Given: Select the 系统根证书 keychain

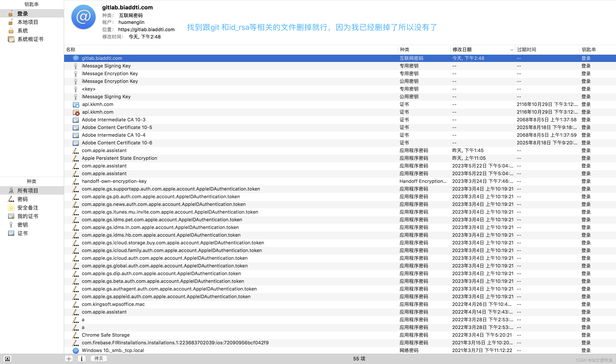Looking at the screenshot, I should [x=32, y=39].
